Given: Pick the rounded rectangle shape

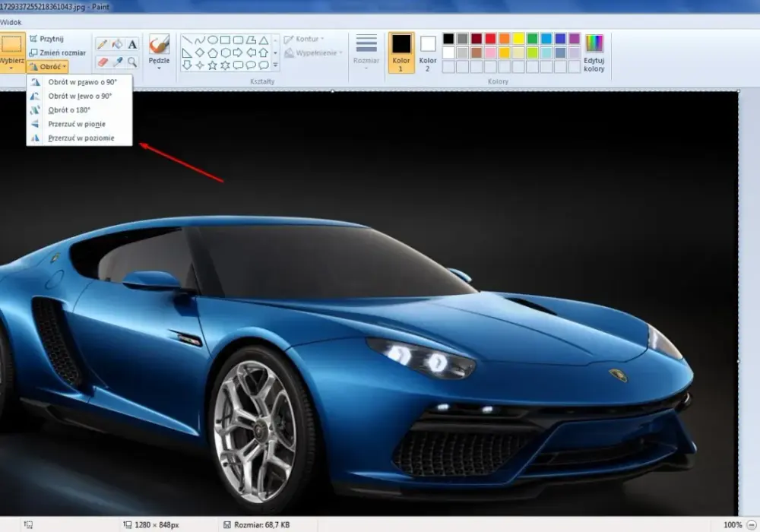Looking at the screenshot, I should (x=237, y=40).
